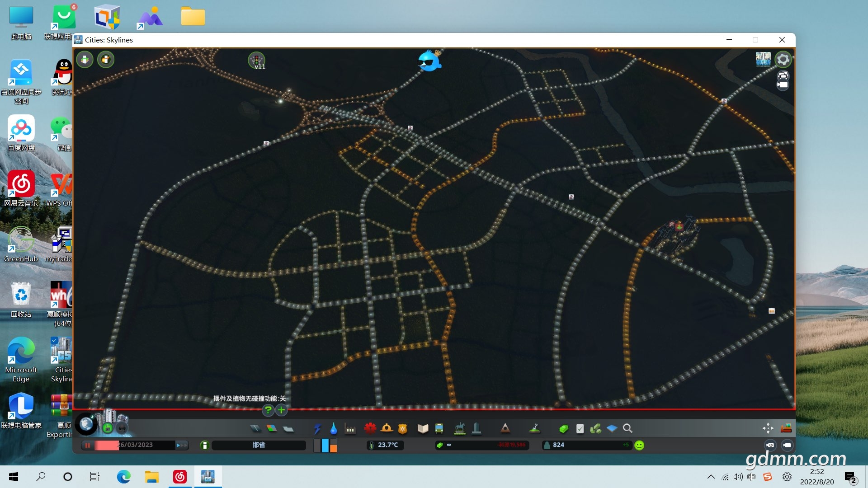
Task: Open the Education menu
Action: 423,428
